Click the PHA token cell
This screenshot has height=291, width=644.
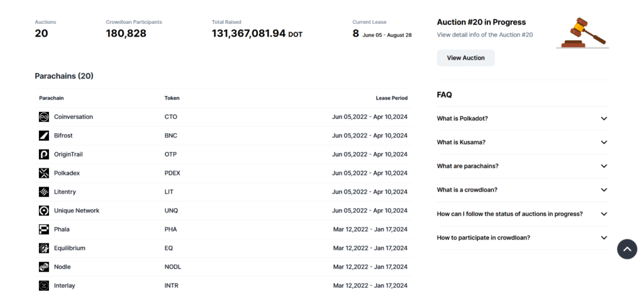[171, 229]
